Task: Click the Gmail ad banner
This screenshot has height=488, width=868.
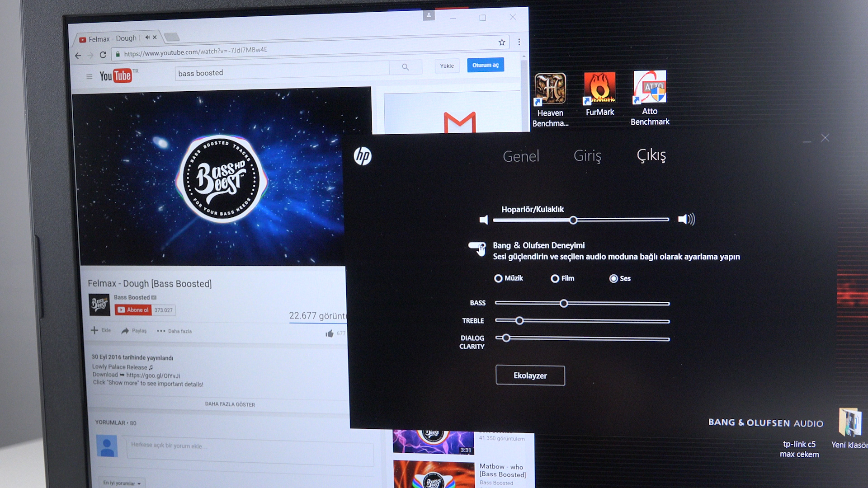Action: tap(451, 113)
